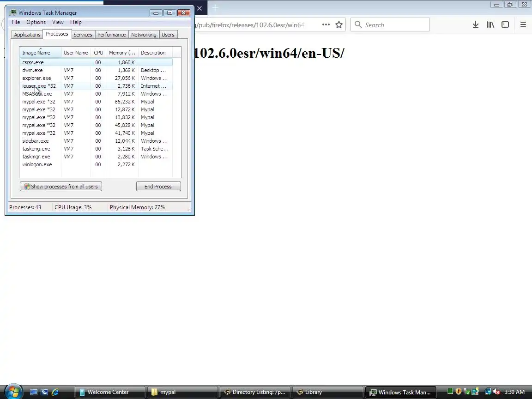The width and height of the screenshot is (532, 399).
Task: Switch to Welcome Center taskbar button
Action: (110, 392)
